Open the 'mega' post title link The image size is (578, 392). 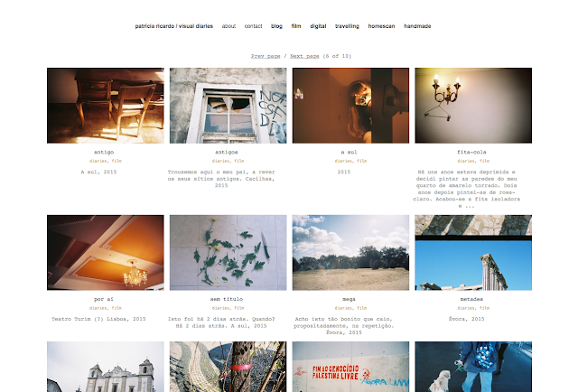coord(349,299)
